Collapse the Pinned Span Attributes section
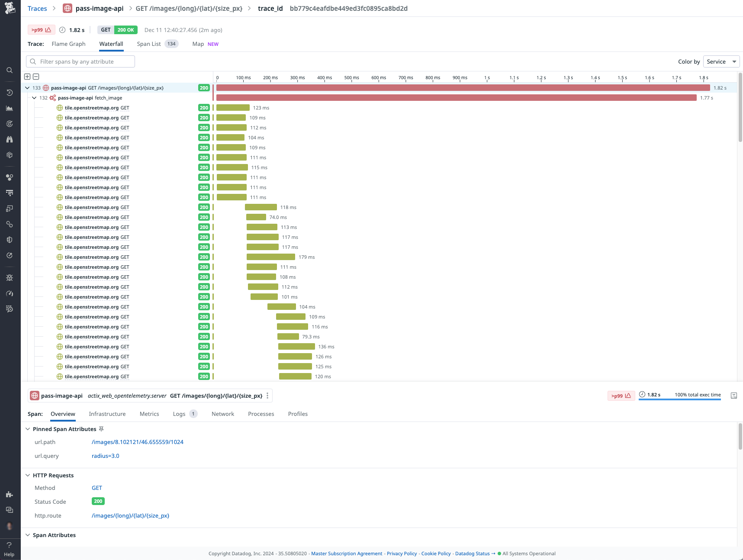Viewport: 743px width, 560px height. pyautogui.click(x=28, y=429)
